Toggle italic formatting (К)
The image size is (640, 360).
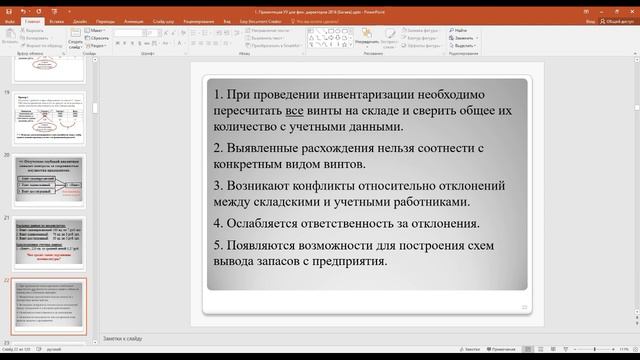[x=125, y=43]
